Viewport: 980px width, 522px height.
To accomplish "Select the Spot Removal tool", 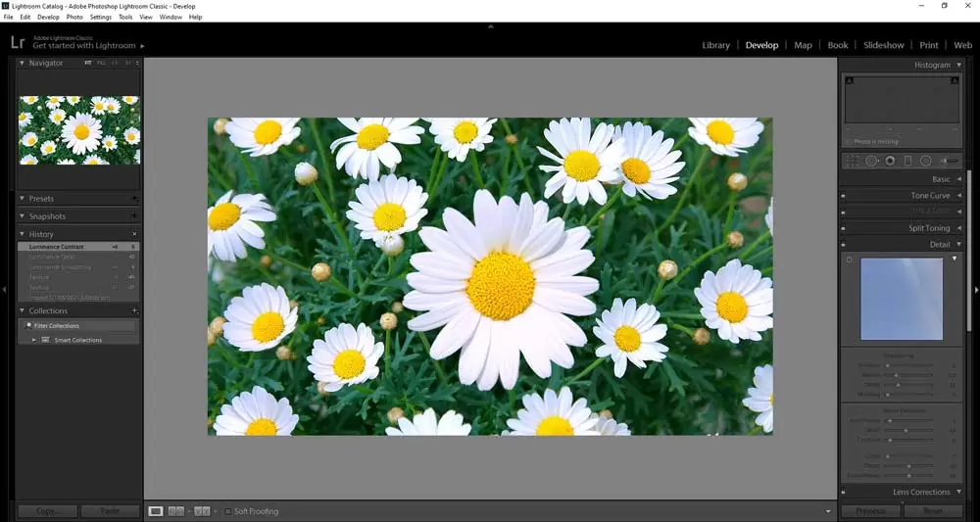I will coord(871,161).
